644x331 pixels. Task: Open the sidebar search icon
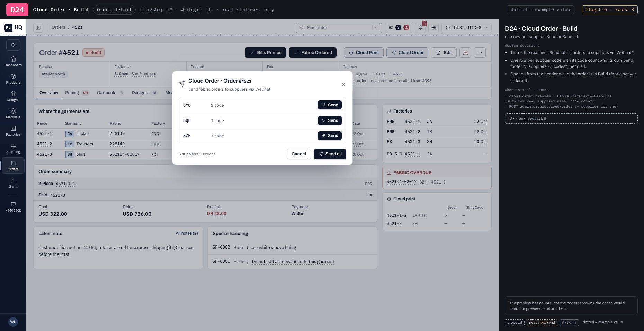coord(13,45)
